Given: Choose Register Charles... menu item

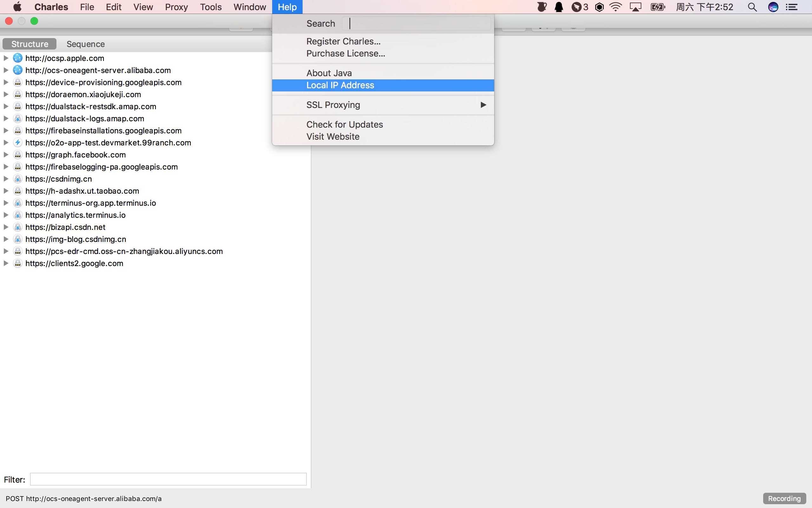Looking at the screenshot, I should 383,41.
